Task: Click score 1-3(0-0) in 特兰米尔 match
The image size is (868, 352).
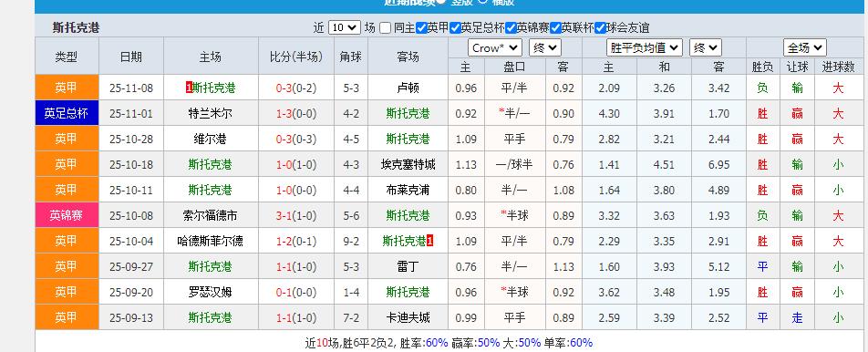Action: 296,113
